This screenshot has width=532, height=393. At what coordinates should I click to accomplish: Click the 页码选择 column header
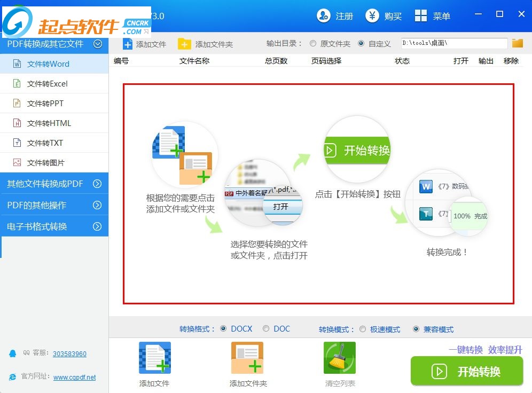[x=326, y=61]
